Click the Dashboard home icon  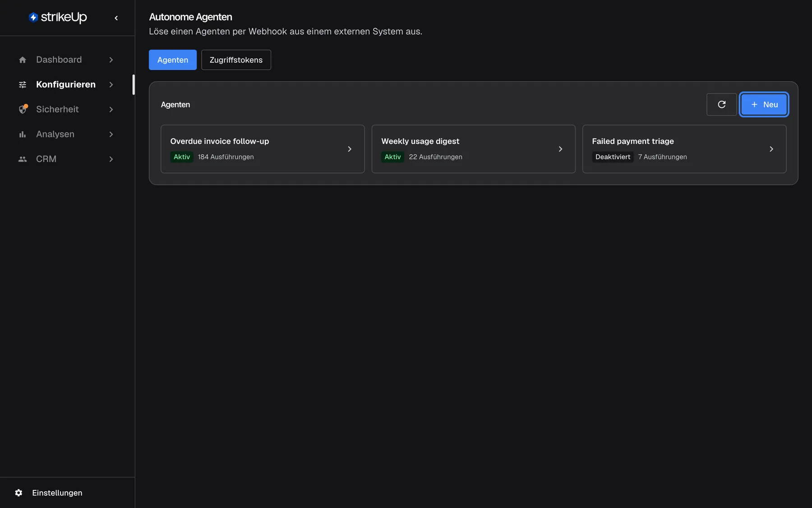pos(23,60)
